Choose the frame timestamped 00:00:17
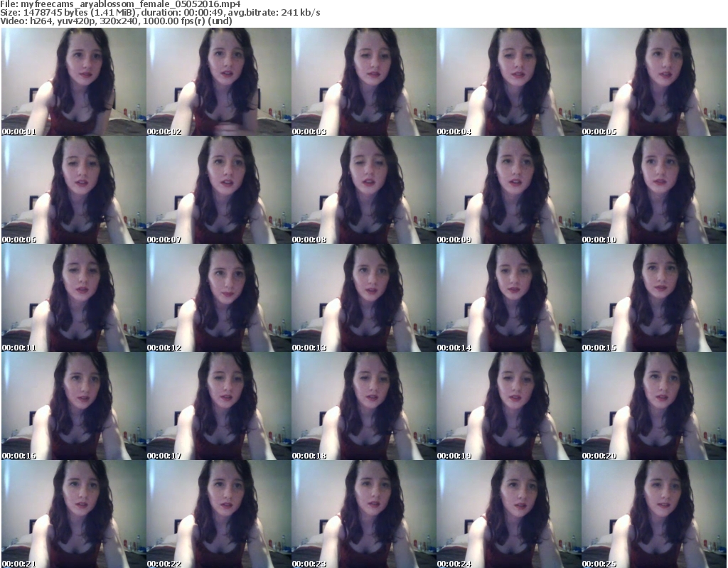Viewport: 728px width, 568px height. click(x=219, y=406)
